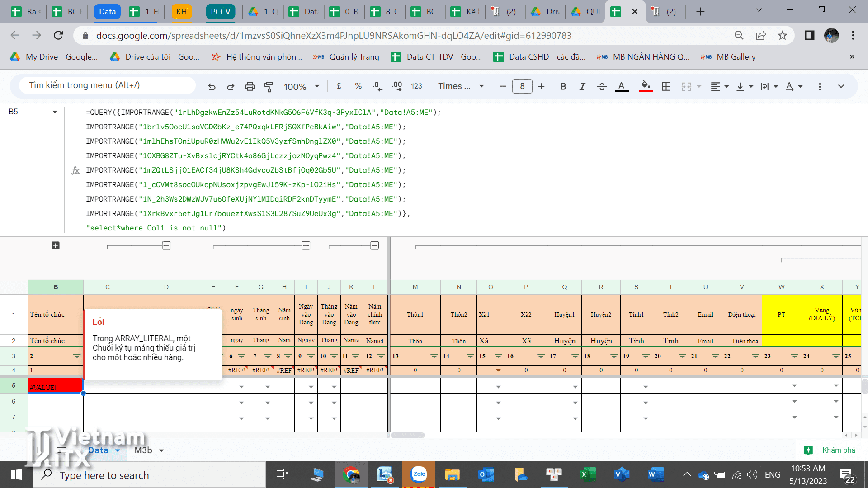Open the Times font family dropdown
The width and height of the screenshot is (868, 488).
click(x=461, y=86)
